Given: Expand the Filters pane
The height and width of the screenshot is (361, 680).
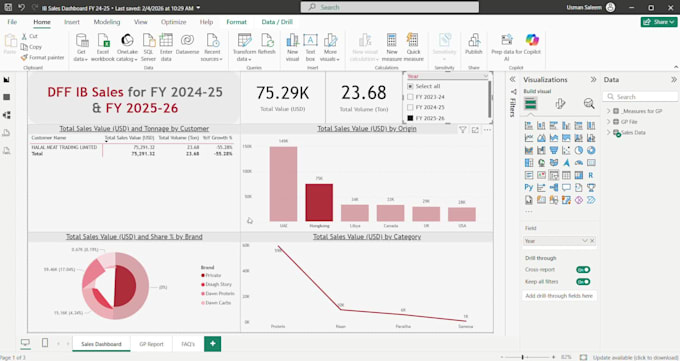Looking at the screenshot, I should coord(513,79).
